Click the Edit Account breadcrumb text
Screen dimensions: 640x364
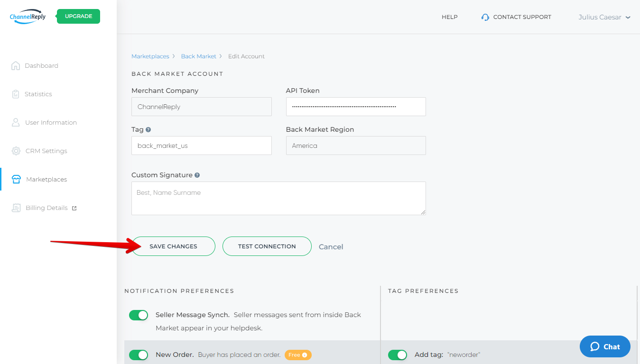coord(246,56)
